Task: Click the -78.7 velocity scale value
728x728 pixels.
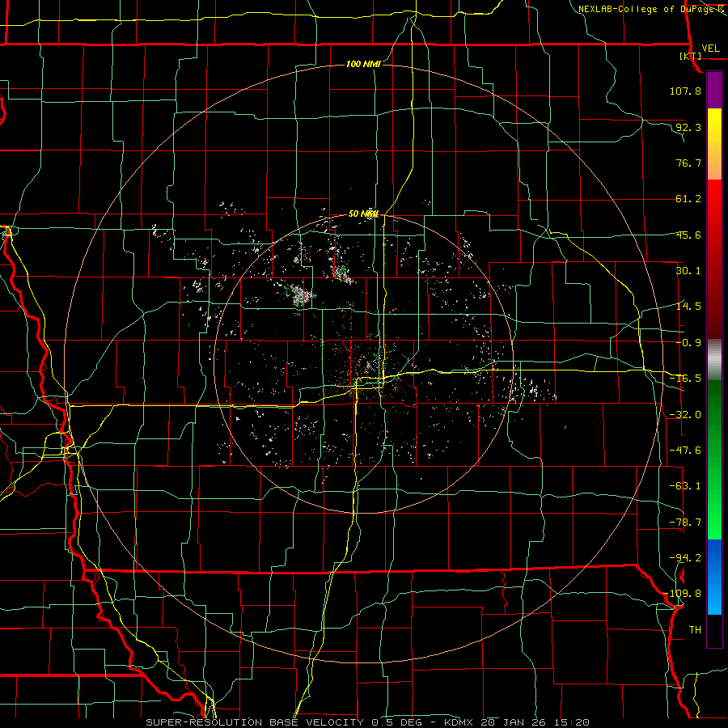Action: (685, 522)
